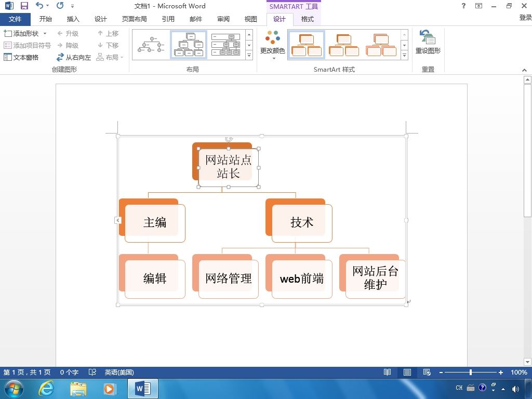Click the 上移 move up button

pyautogui.click(x=108, y=33)
